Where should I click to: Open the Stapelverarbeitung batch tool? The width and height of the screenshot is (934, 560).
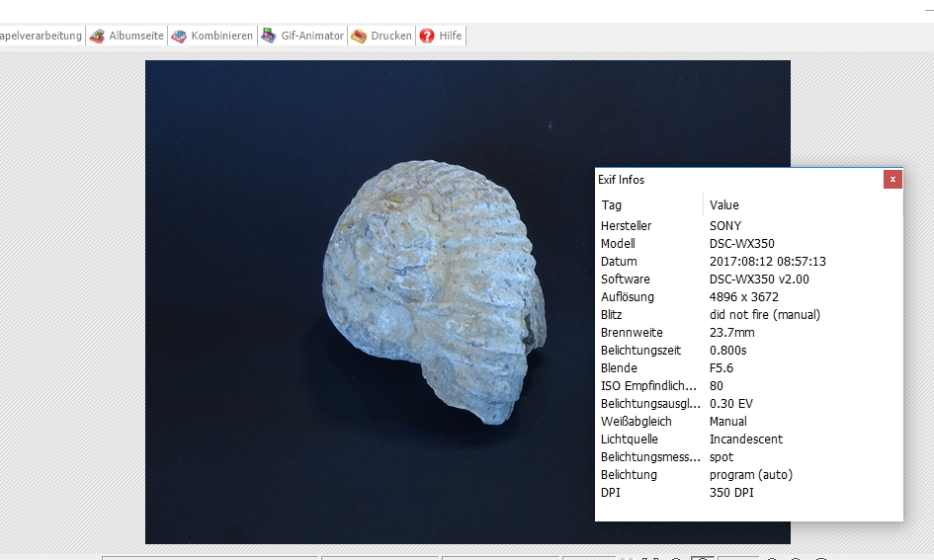[41, 36]
